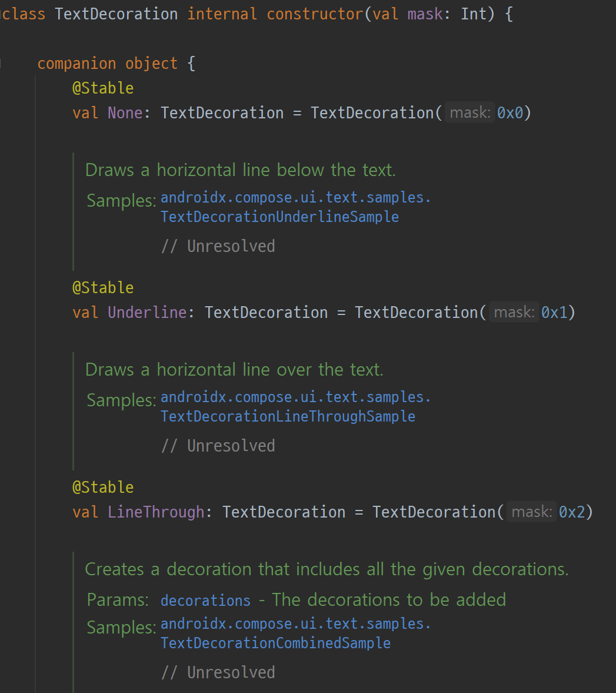Image resolution: width=616 pixels, height=693 pixels.
Task: Click the TextDecoration type annotation of Underline
Action: [x=267, y=313]
